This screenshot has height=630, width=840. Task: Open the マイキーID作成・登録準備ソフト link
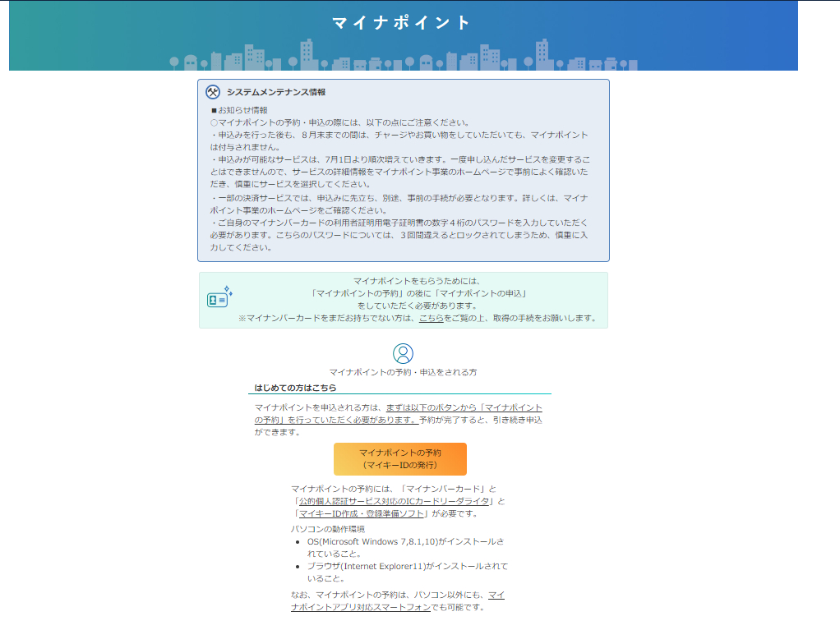click(x=362, y=513)
